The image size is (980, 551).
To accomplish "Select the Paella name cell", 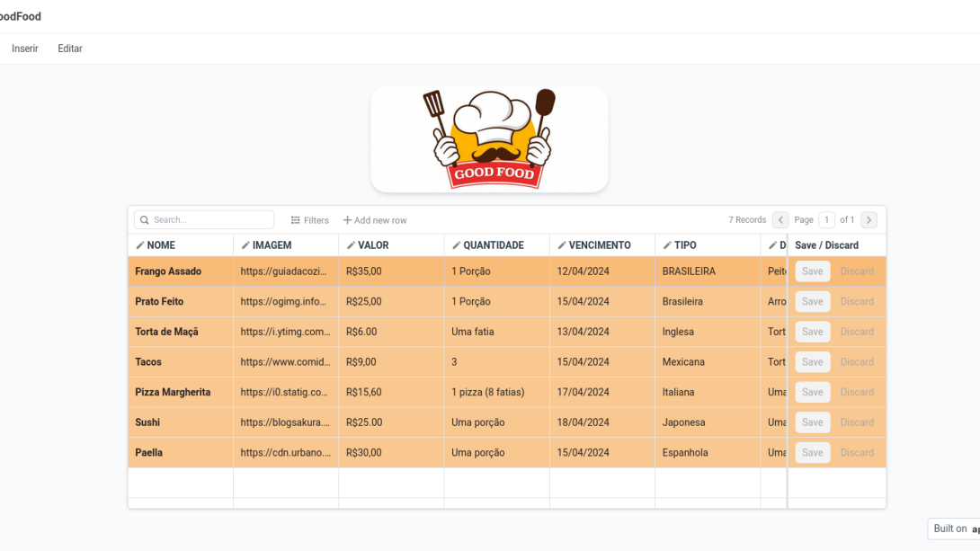I will [181, 452].
